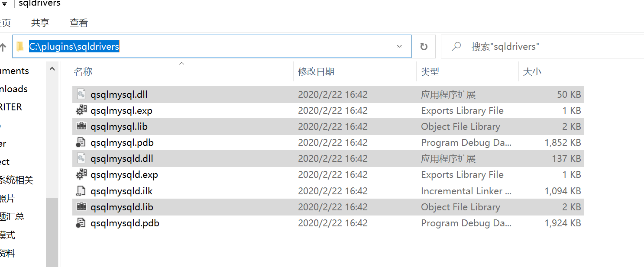The image size is (644, 267).
Task: Sort files by 大小 column header
Action: (x=532, y=72)
